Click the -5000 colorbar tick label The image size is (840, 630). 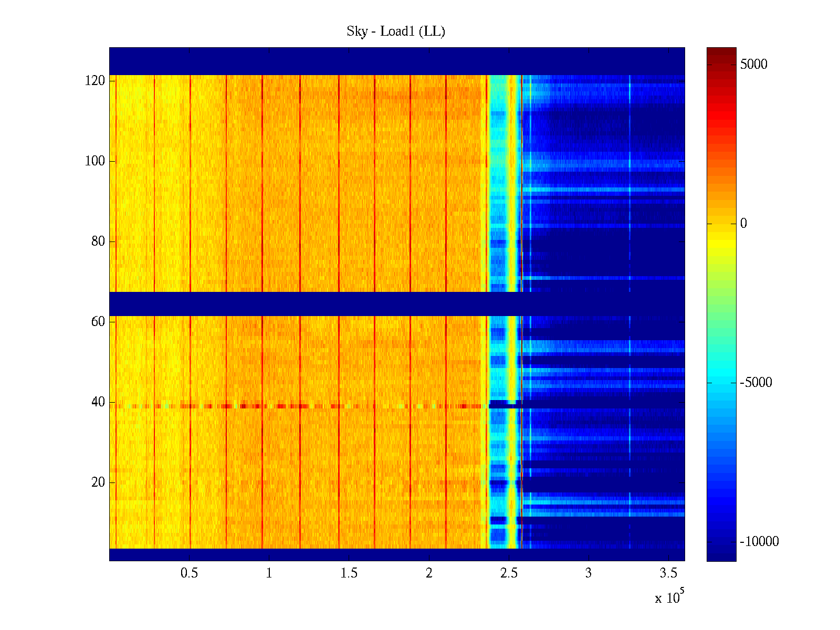(x=755, y=383)
